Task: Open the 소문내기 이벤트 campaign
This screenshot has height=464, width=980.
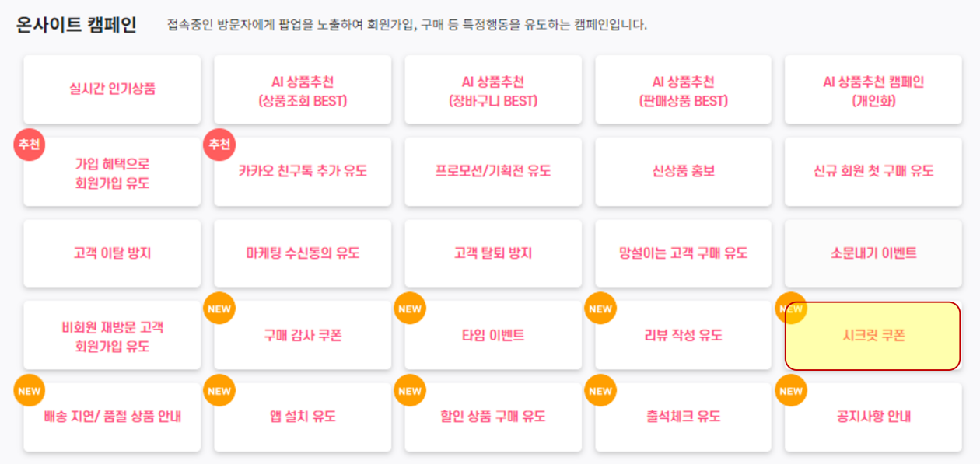Action: tap(873, 253)
